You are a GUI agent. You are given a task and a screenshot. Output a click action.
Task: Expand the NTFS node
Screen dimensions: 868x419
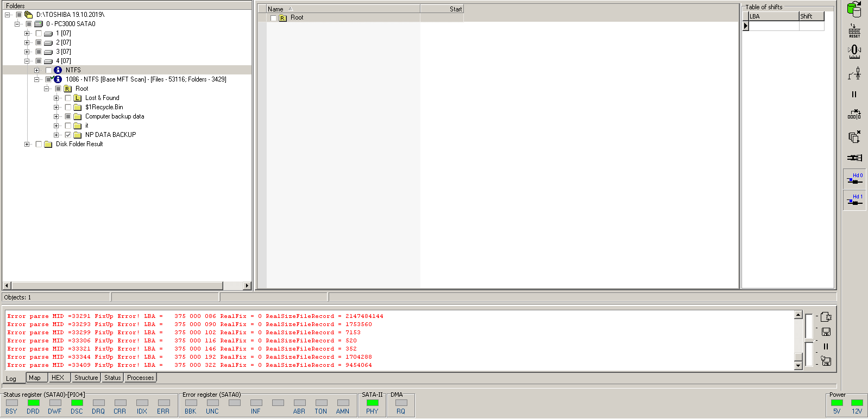tap(36, 70)
